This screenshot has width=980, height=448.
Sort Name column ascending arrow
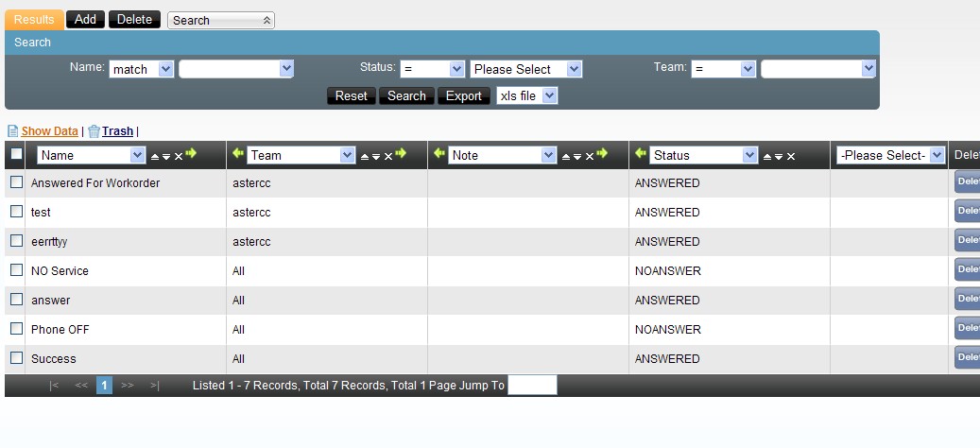[155, 156]
